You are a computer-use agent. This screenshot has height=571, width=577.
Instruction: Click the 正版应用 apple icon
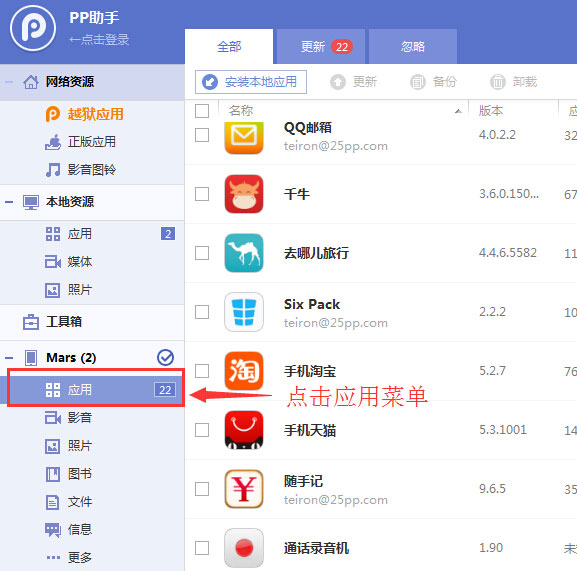coord(53,142)
